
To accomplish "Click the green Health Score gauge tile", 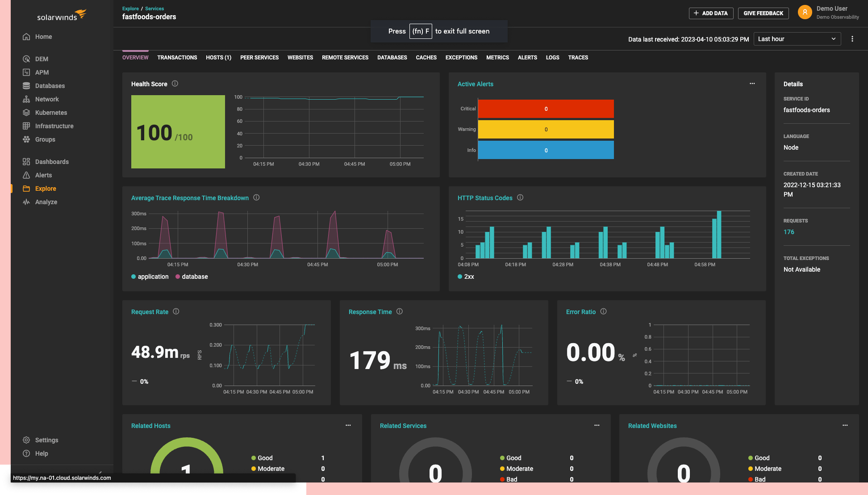I will (x=178, y=131).
